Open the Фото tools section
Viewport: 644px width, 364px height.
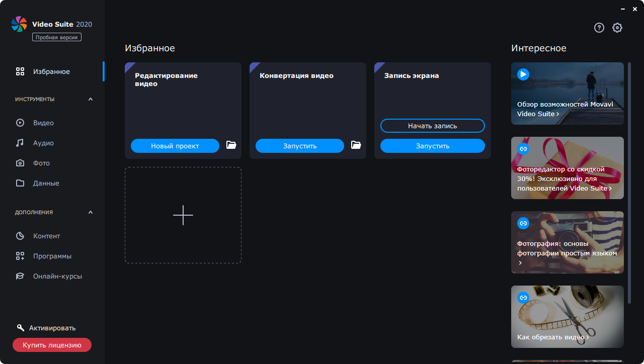click(x=52, y=163)
